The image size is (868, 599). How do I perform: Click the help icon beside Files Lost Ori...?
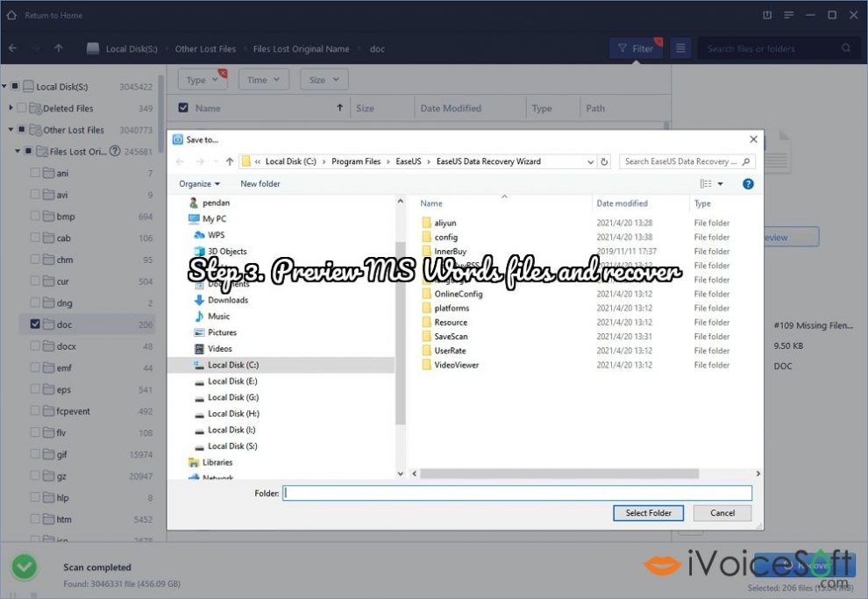point(115,151)
